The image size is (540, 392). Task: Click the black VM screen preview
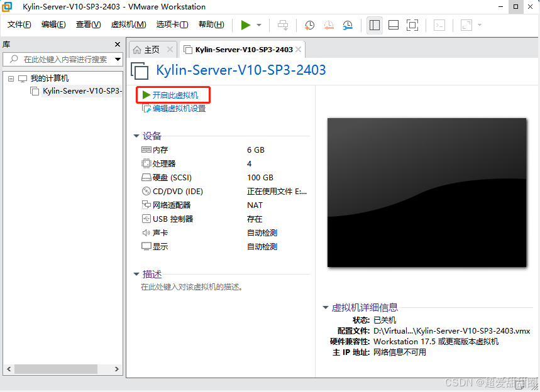pyautogui.click(x=427, y=192)
